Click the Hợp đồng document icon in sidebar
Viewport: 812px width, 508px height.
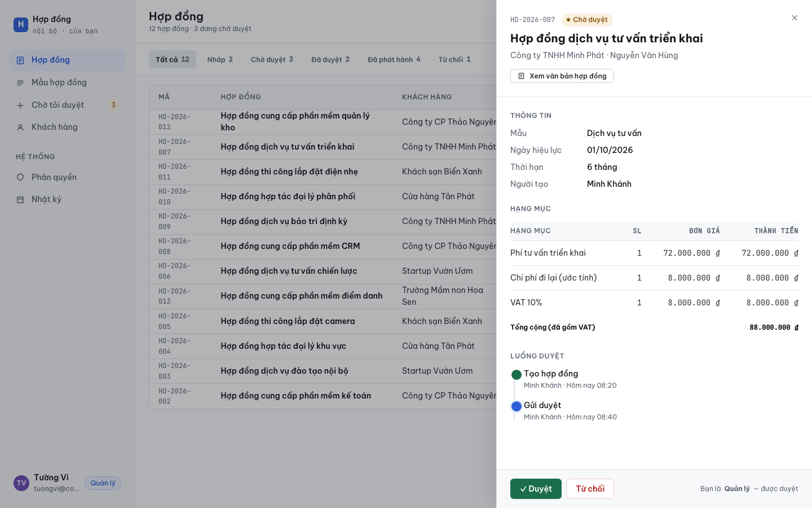20,60
